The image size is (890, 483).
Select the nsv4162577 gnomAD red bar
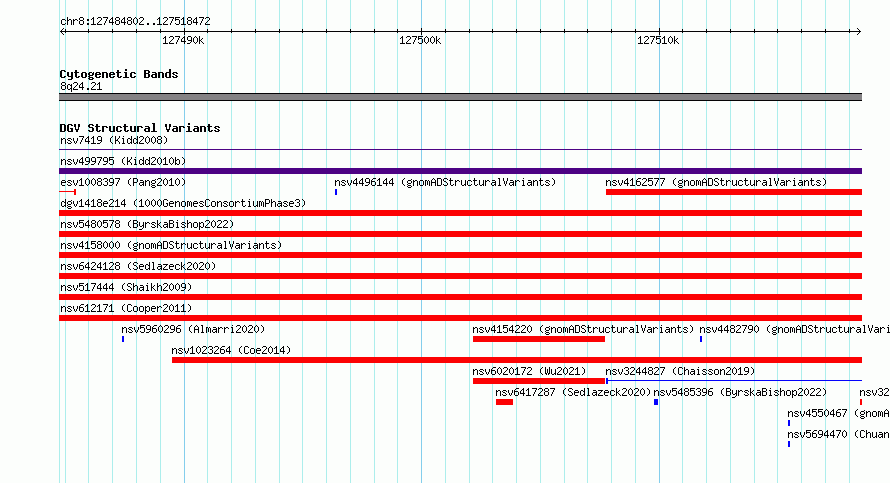(734, 192)
